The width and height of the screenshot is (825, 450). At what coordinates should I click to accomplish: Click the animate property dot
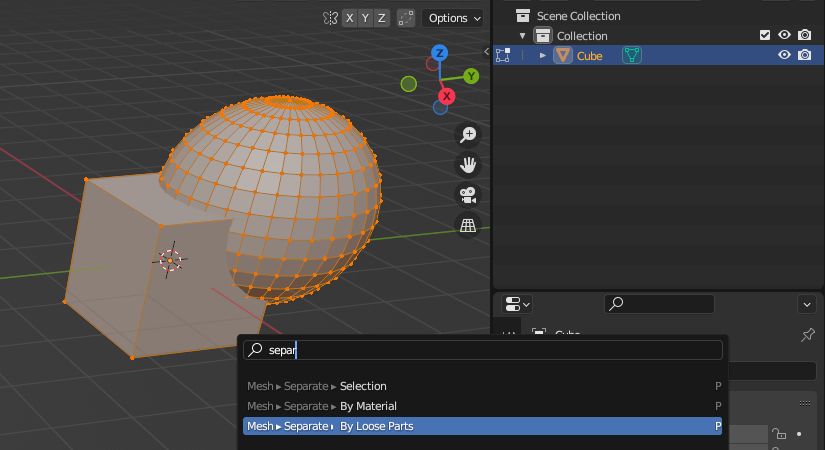pyautogui.click(x=799, y=434)
